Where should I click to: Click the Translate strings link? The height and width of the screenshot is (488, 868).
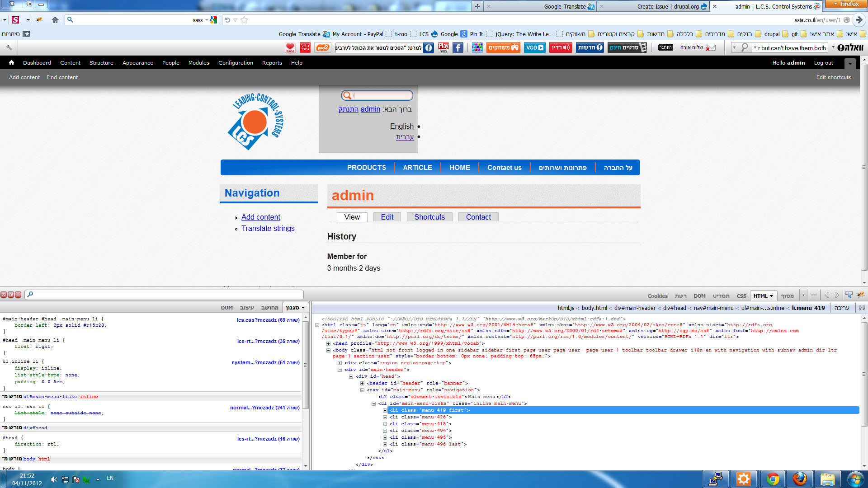[x=268, y=229]
